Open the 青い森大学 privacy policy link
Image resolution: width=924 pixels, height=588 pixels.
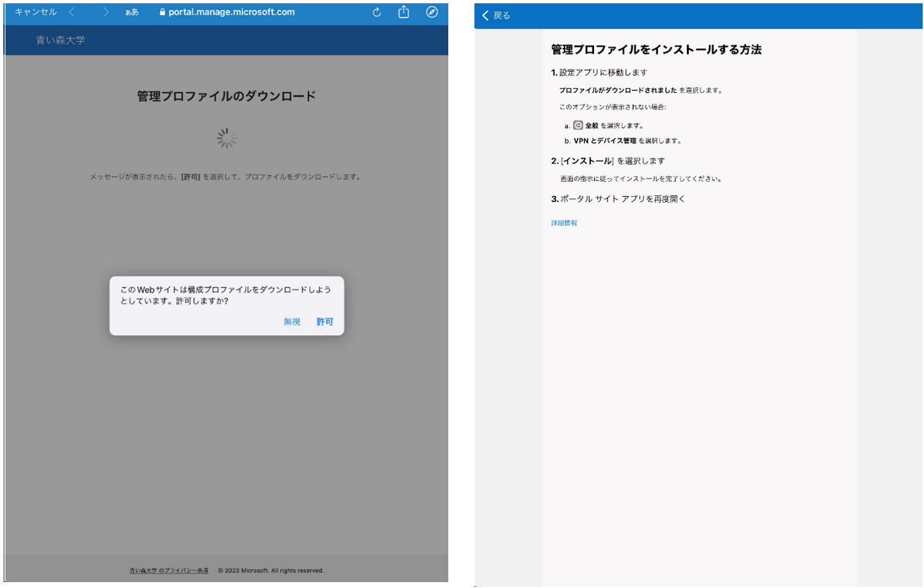(169, 570)
